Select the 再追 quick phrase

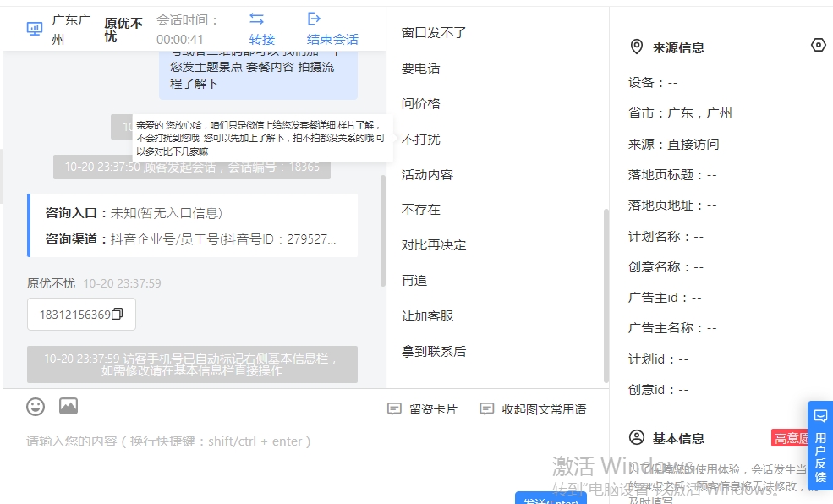[x=414, y=281]
